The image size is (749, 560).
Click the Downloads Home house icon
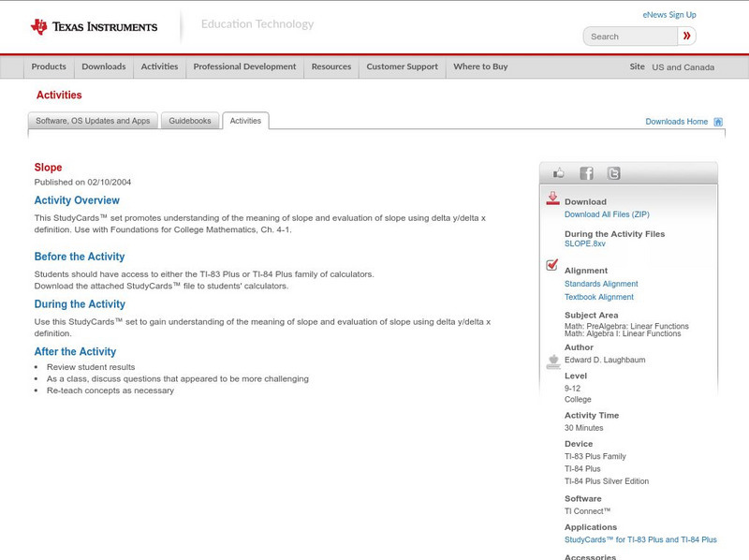point(718,122)
